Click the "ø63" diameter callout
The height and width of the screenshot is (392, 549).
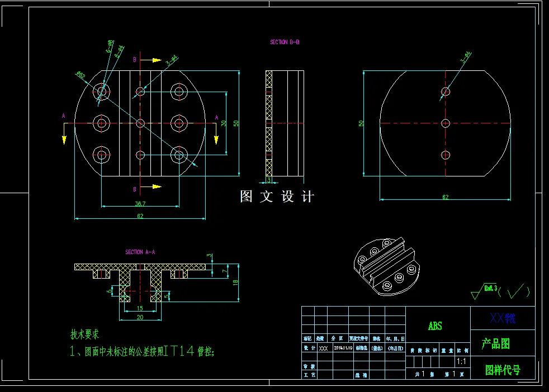pyautogui.click(x=81, y=75)
